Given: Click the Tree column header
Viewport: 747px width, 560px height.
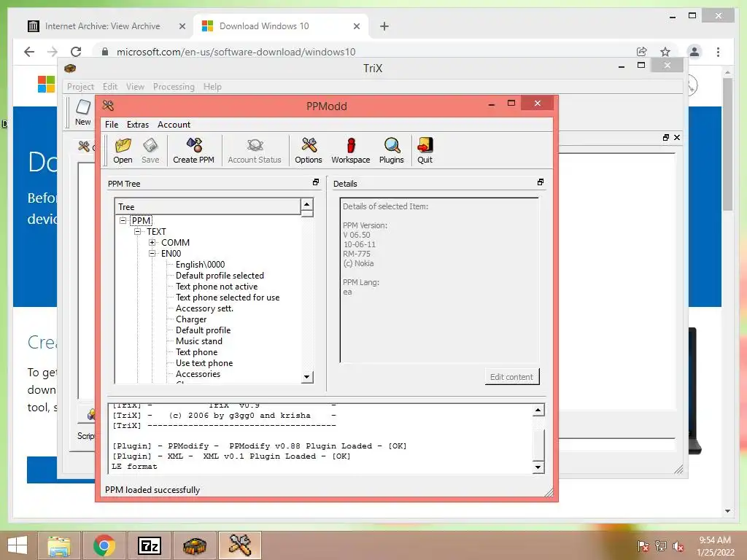Looking at the screenshot, I should pos(208,206).
